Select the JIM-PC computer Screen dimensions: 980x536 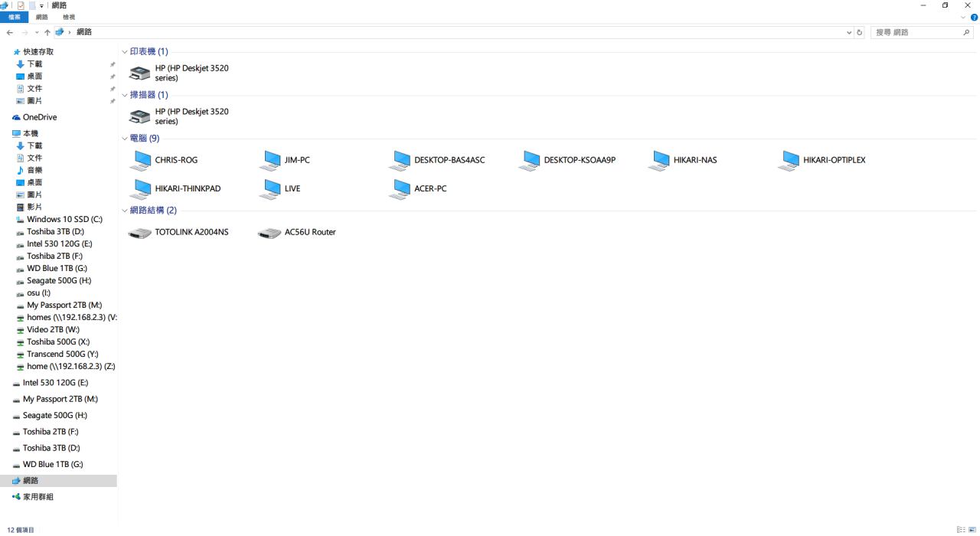click(x=286, y=160)
